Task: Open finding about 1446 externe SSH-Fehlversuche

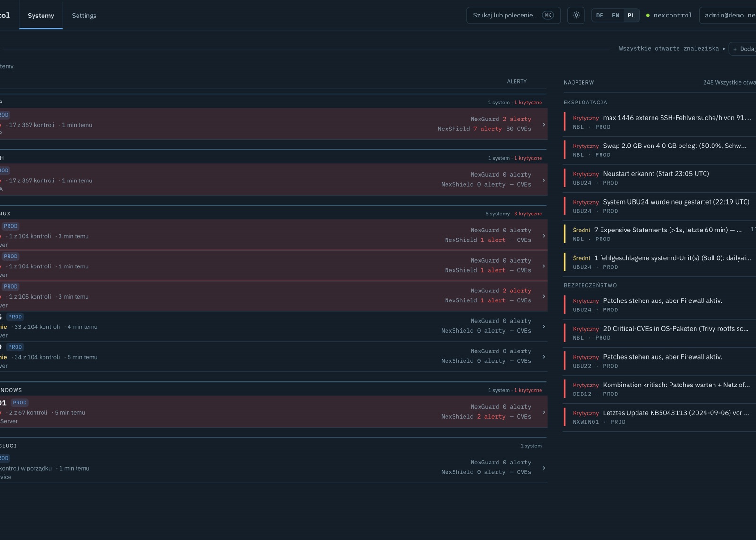Action: click(660, 122)
